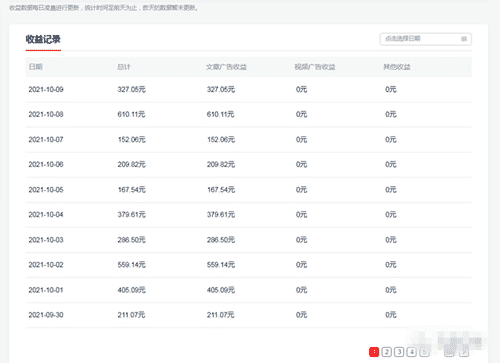Click 405.09元 in the 总计 column
This screenshot has height=363, width=500.
point(132,290)
